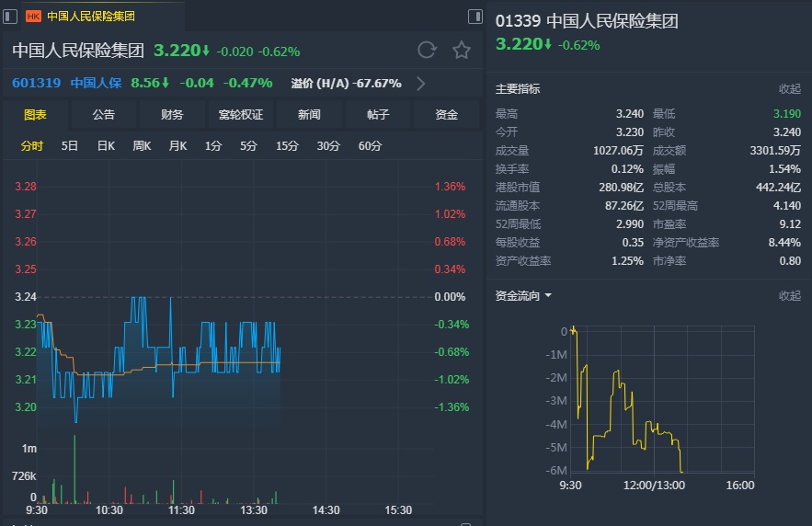The image size is (812, 526).
Task: Click the 港股市值 value 280.98亿
Action: 622,188
